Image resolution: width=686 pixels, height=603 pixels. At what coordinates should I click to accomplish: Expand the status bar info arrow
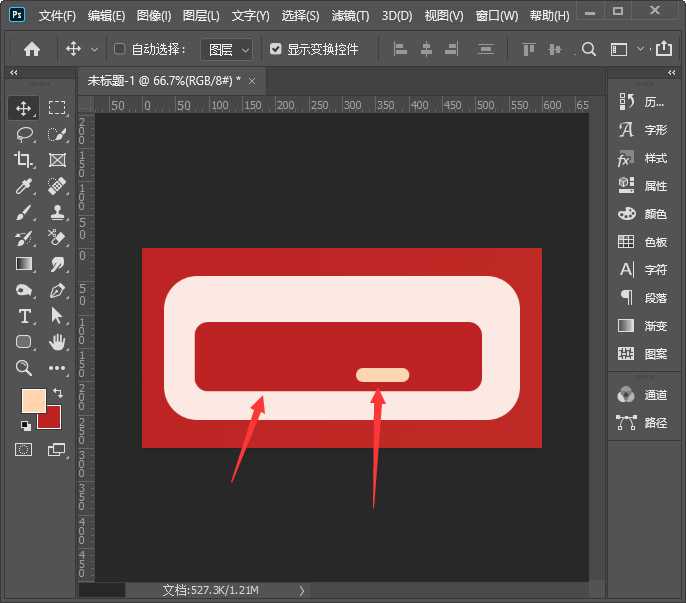tap(302, 591)
